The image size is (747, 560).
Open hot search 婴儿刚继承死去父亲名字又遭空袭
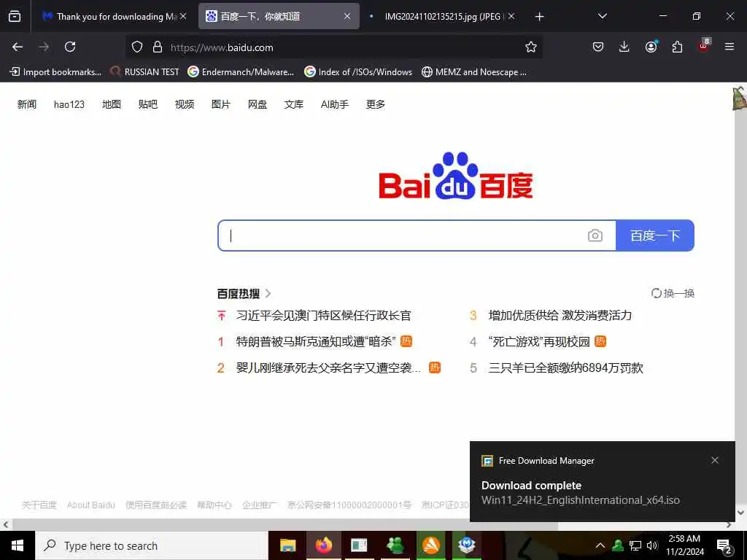[329, 367]
